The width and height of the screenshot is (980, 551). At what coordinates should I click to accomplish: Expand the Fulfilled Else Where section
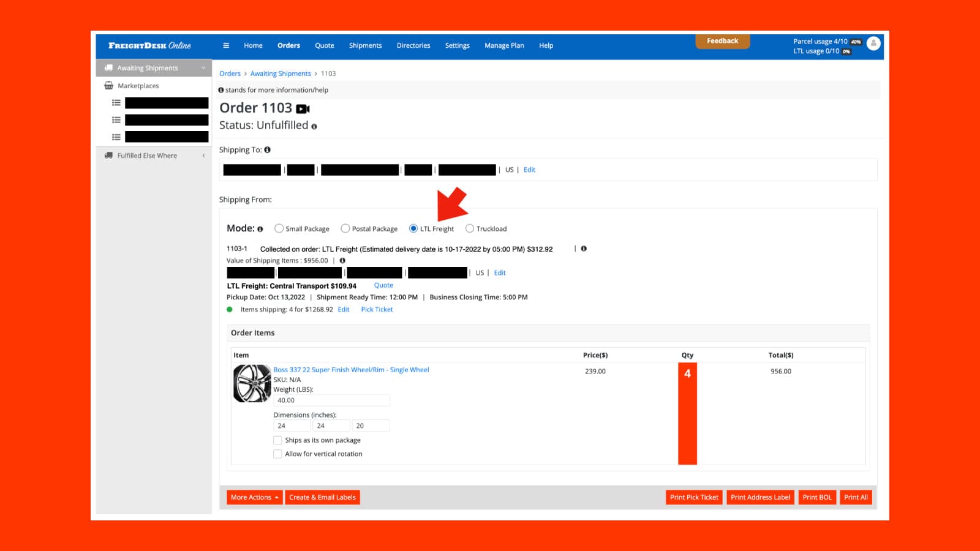pos(203,156)
